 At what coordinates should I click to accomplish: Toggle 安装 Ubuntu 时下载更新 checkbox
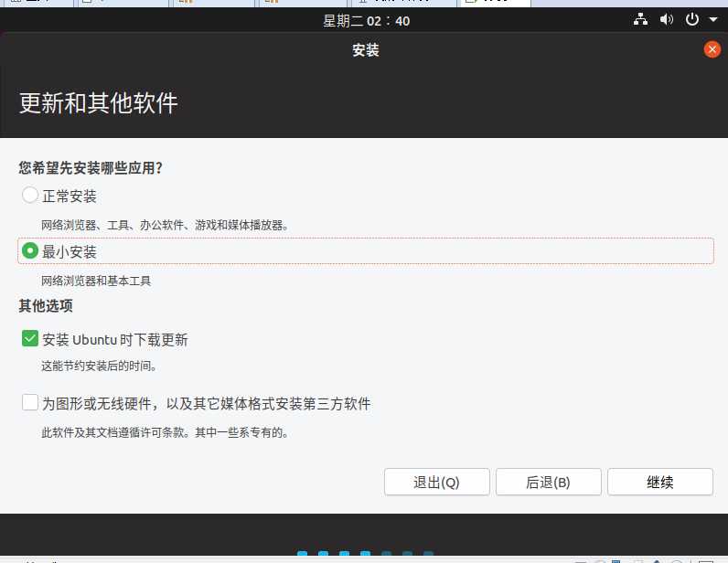pyautogui.click(x=29, y=339)
